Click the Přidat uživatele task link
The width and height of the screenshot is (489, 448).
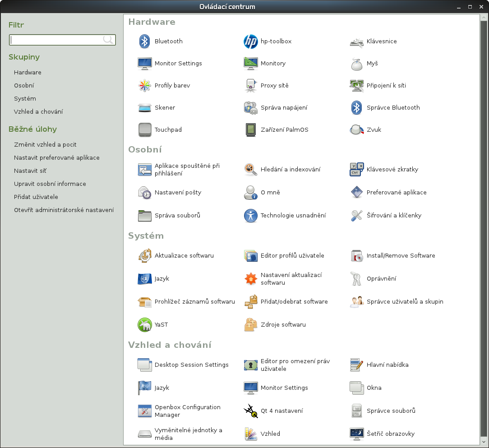[36, 197]
